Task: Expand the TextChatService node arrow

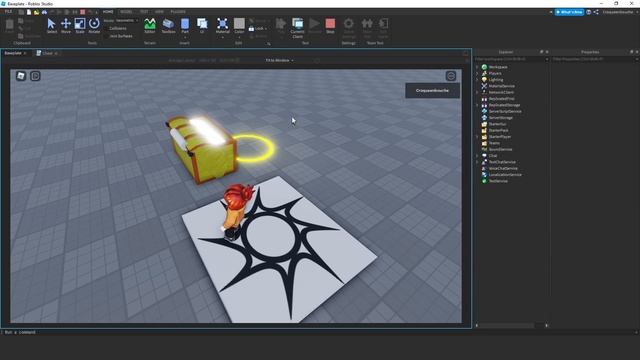Action: 477,162
